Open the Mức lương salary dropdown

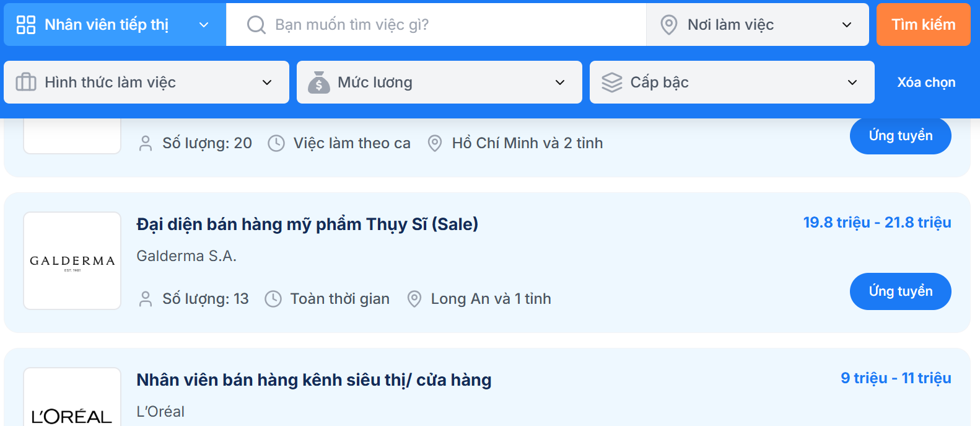(x=560, y=82)
